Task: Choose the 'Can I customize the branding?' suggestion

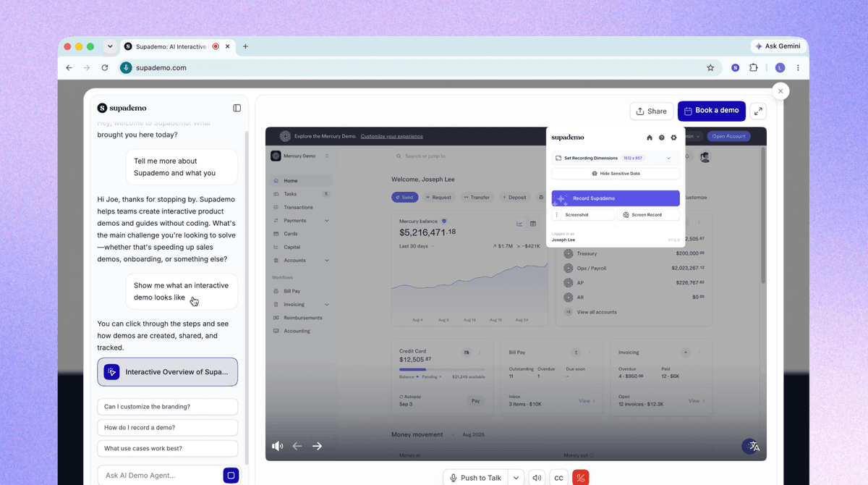Action: click(x=168, y=407)
